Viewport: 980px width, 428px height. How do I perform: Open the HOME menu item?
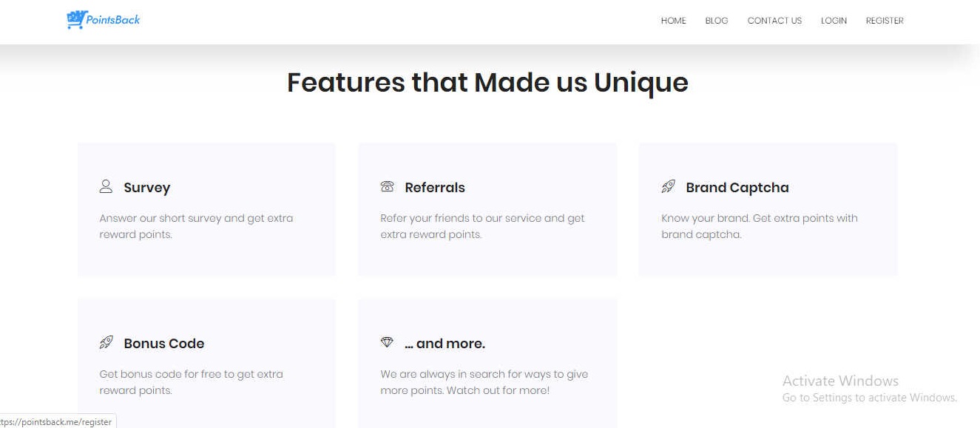[x=674, y=21]
